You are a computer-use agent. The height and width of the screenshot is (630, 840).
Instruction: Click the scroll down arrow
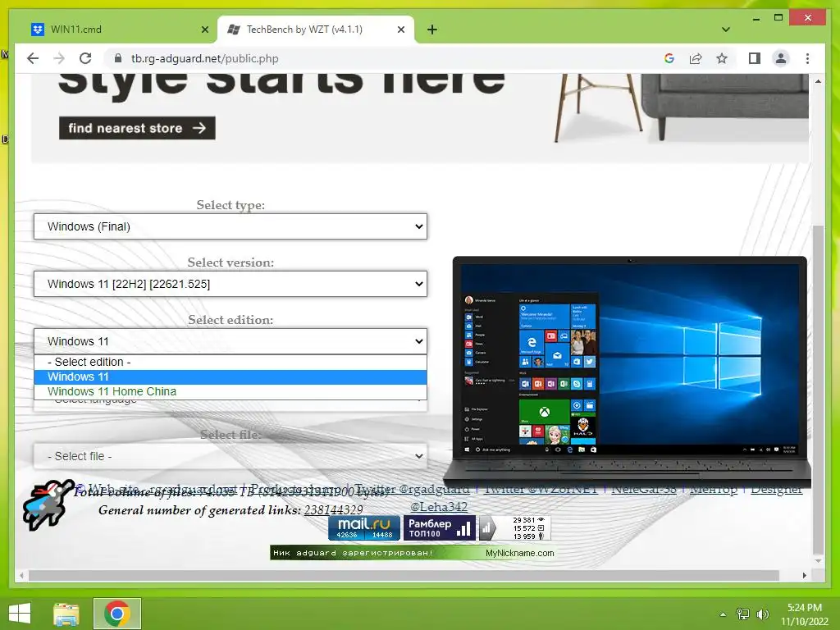[818, 561]
